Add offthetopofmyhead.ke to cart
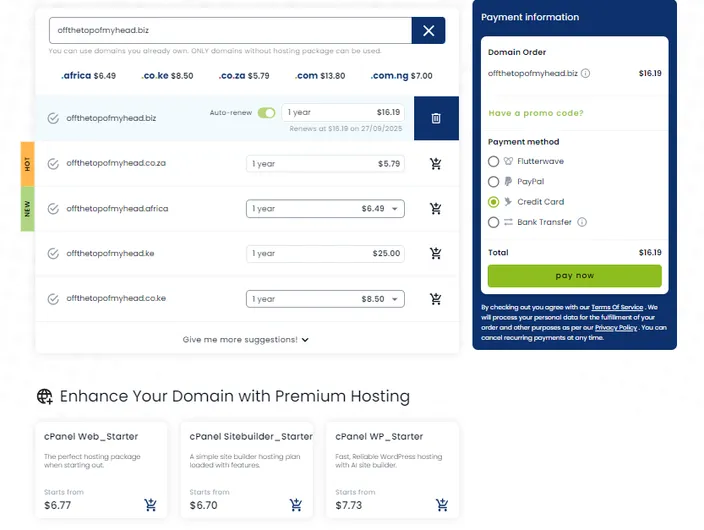 tap(436, 253)
